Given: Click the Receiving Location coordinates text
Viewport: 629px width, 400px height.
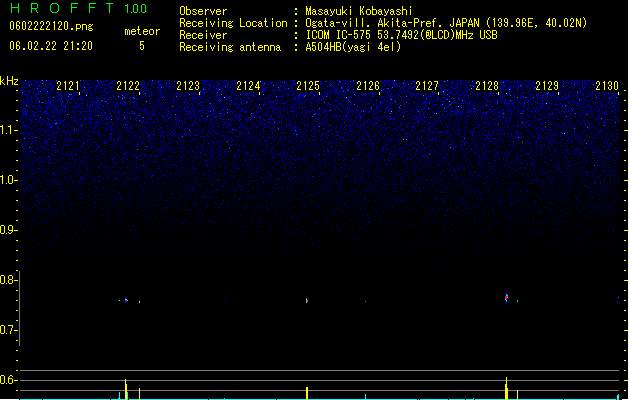Looking at the screenshot, I should [x=446, y=23].
